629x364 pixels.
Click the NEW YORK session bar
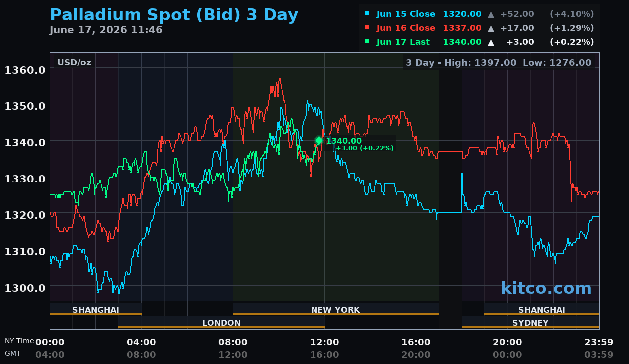click(x=335, y=310)
